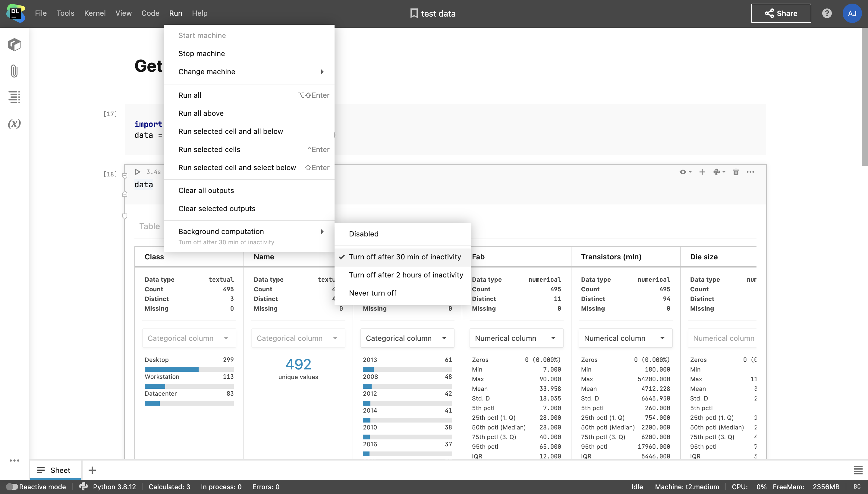
Task: Open Fab Numerical column dropdown
Action: tap(516, 338)
